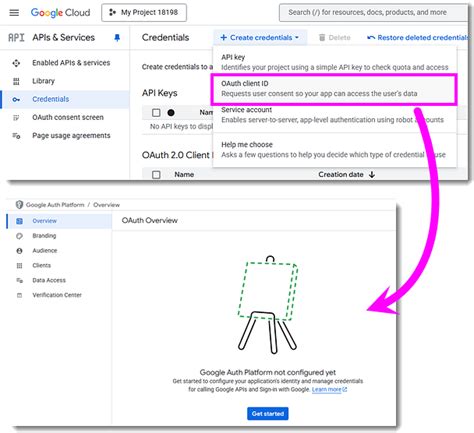Open the Library sidebar item
474x433 pixels.
(x=43, y=81)
